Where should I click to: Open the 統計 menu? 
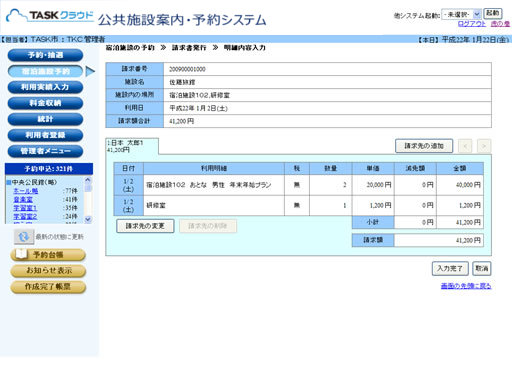(x=45, y=119)
